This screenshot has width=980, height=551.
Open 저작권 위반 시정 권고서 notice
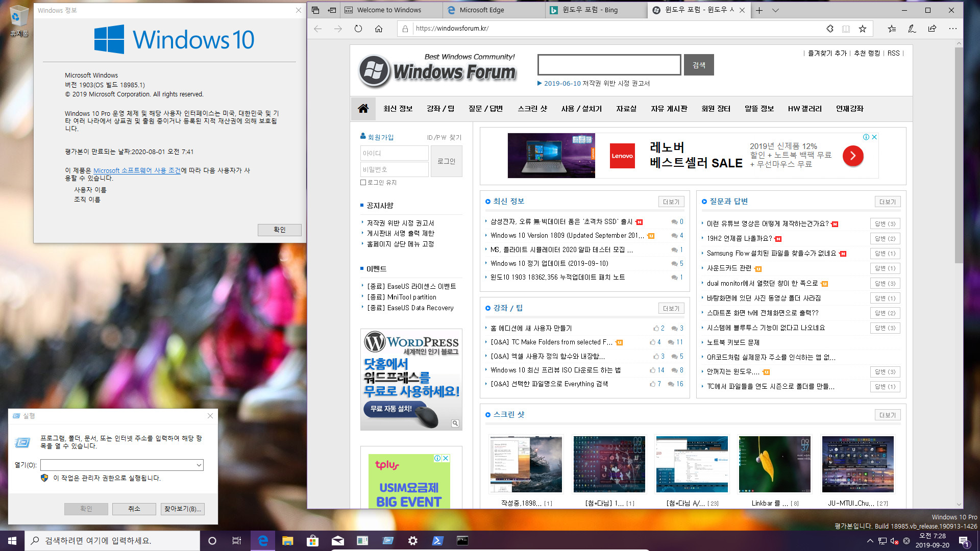(x=400, y=223)
